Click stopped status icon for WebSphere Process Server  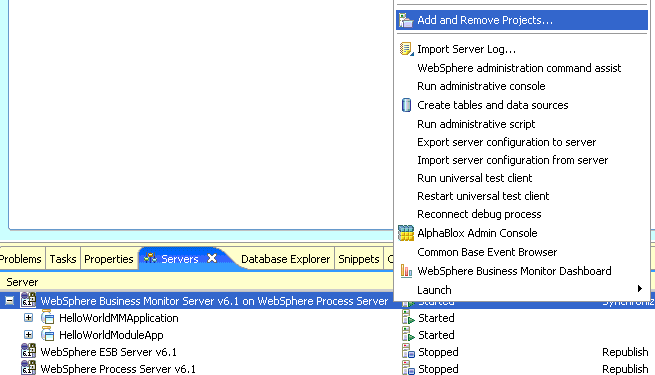pos(408,368)
